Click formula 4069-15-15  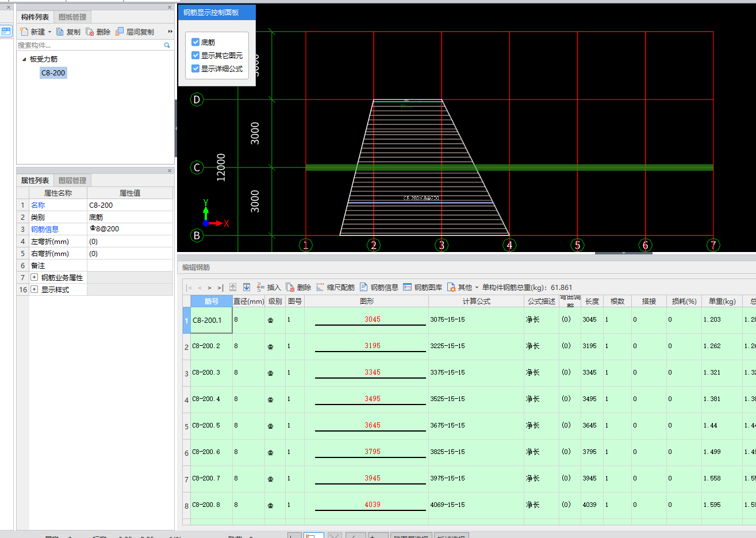[x=448, y=505]
